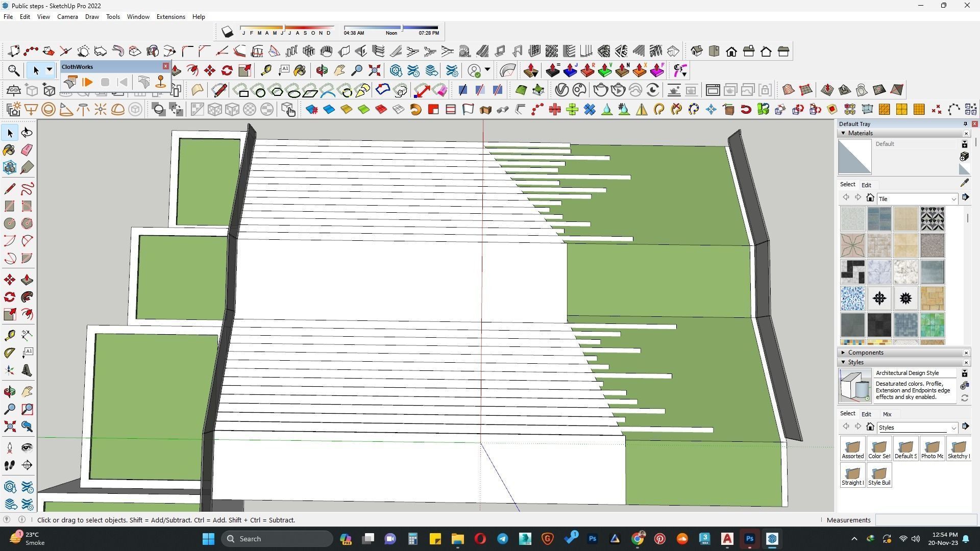This screenshot has width=980, height=551.
Task: Pick the material eyedropper sample tool
Action: [964, 183]
